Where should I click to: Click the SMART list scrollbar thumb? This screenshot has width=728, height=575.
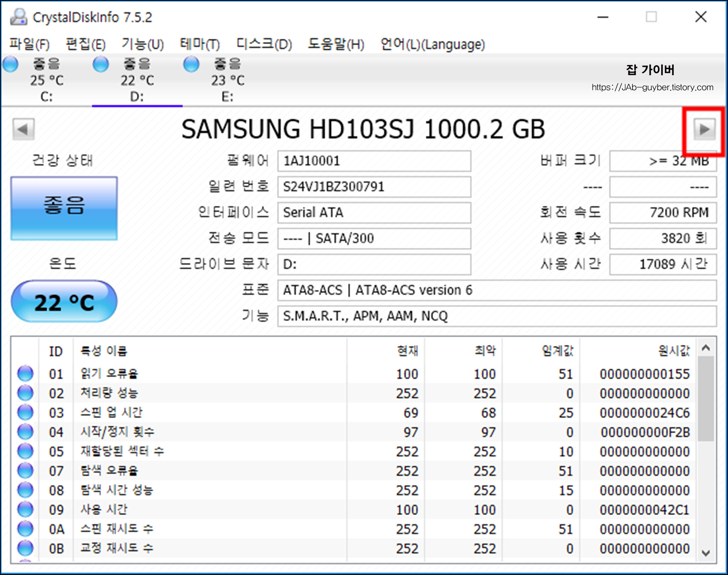pos(706,399)
